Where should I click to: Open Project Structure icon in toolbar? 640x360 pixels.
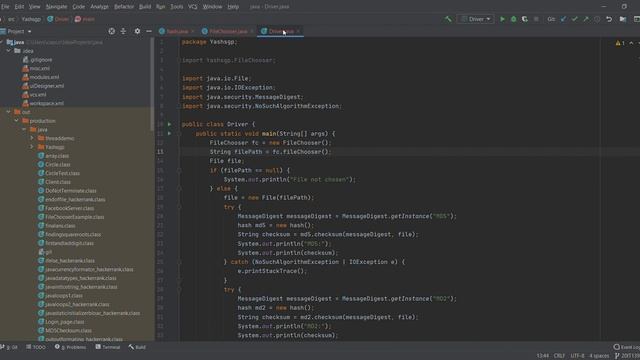(623, 19)
